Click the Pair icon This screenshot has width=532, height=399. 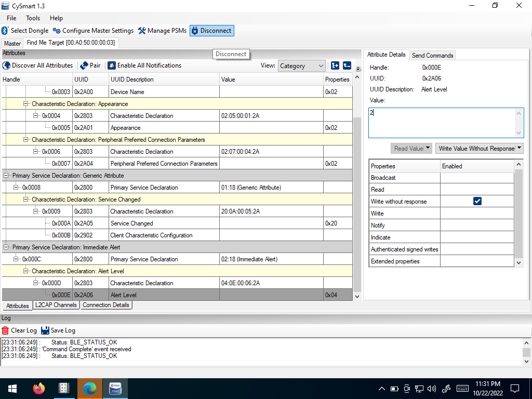[x=84, y=65]
